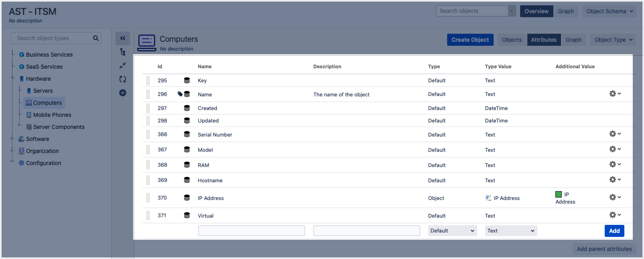Click the tree hierarchy view icon
Image resolution: width=644 pixels, height=259 pixels.
click(x=123, y=52)
